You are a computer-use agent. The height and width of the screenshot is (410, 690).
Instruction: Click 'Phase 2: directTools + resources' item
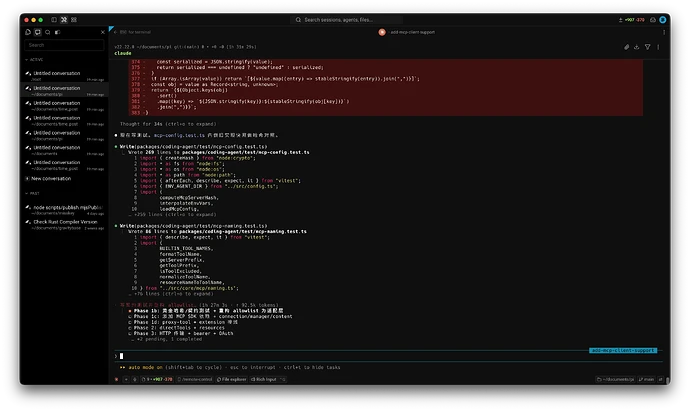[x=176, y=328]
